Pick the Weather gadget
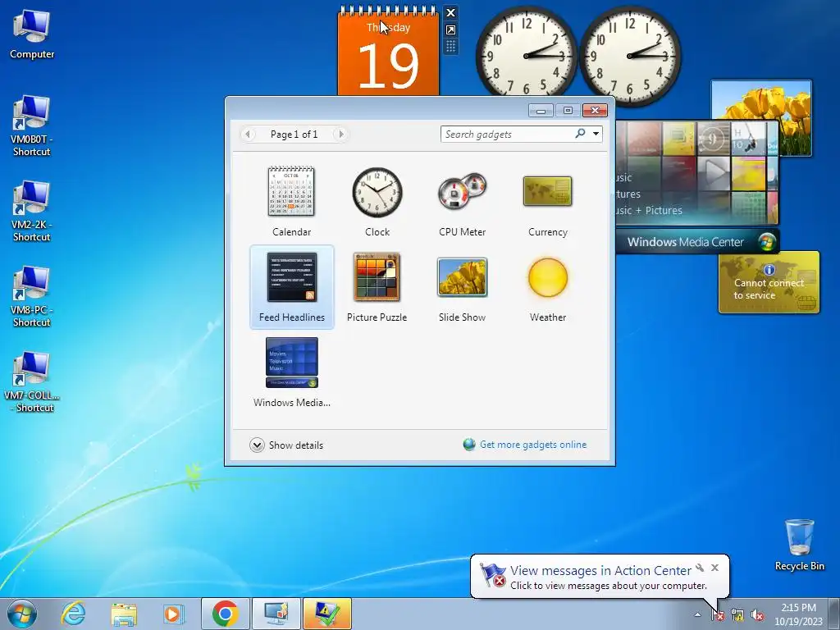The width and height of the screenshot is (840, 630). [547, 287]
